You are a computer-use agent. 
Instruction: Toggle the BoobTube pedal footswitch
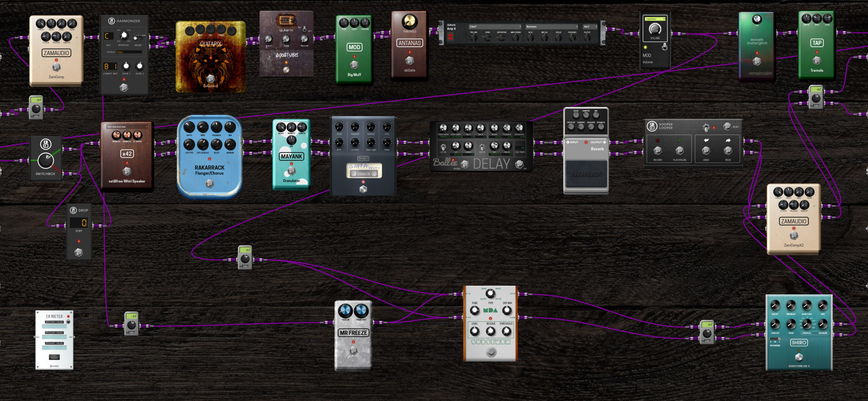click(286, 70)
